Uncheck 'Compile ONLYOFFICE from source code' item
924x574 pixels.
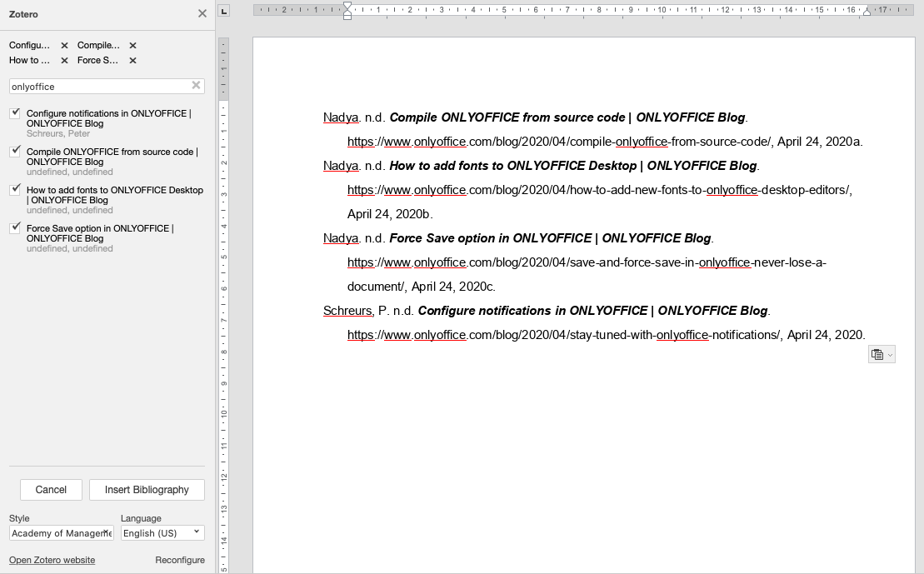click(15, 152)
